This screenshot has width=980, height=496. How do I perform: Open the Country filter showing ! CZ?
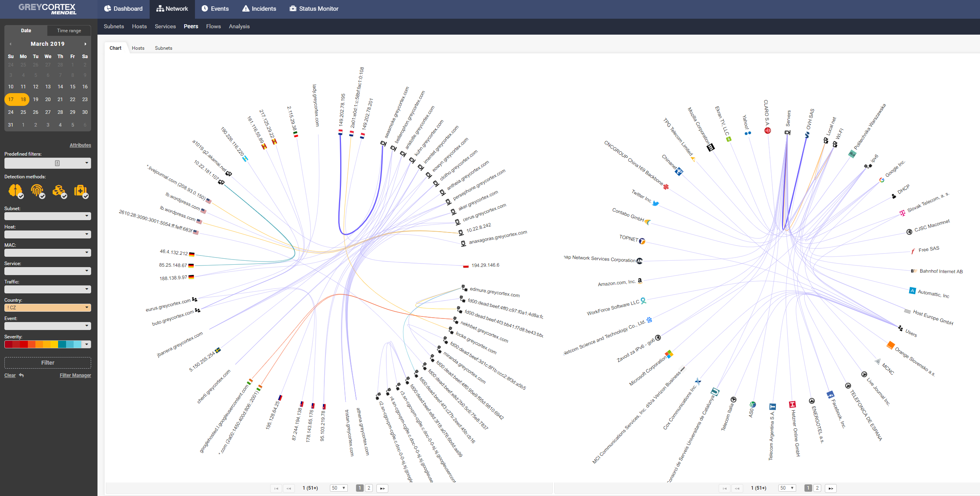click(48, 308)
